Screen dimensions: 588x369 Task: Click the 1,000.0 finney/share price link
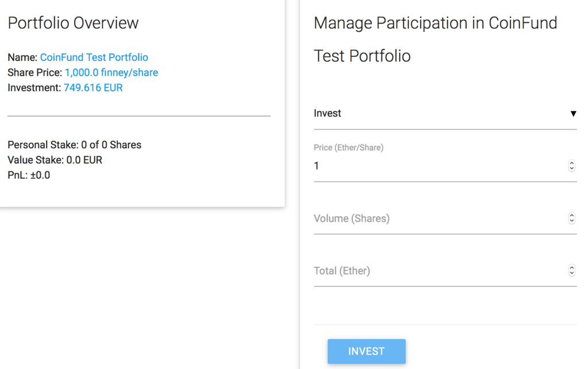coord(111,72)
